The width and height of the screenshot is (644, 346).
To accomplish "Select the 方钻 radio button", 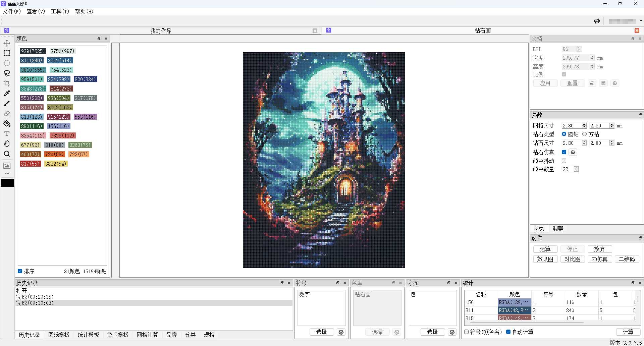I will click(585, 134).
